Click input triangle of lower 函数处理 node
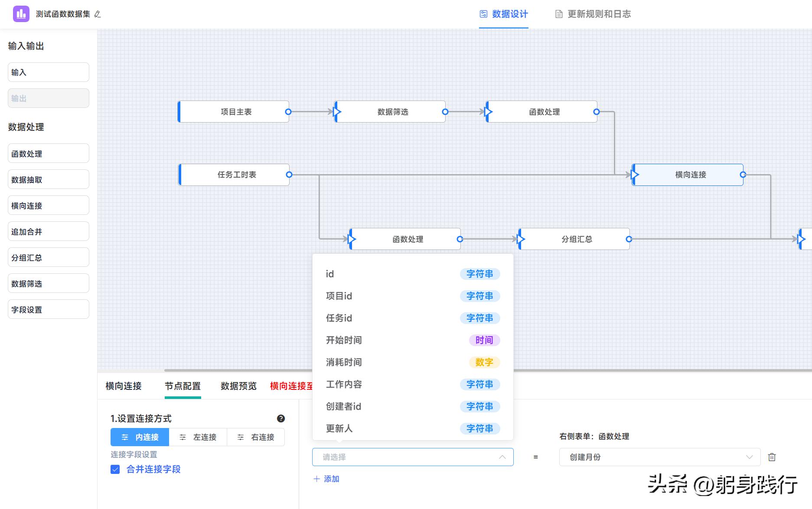 pyautogui.click(x=352, y=239)
